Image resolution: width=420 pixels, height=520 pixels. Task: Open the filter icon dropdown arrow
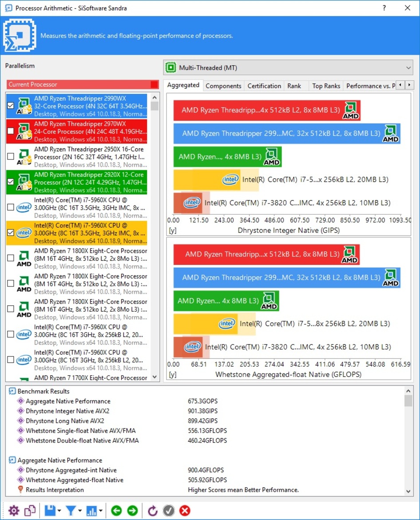tap(80, 511)
